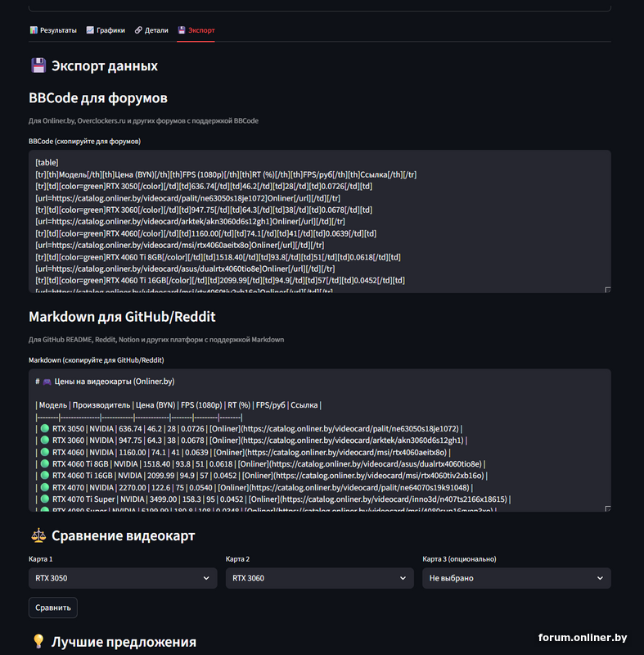The image size is (644, 655).
Task: Click the lightbulb icon by Лучшие предложения
Action: [38, 642]
